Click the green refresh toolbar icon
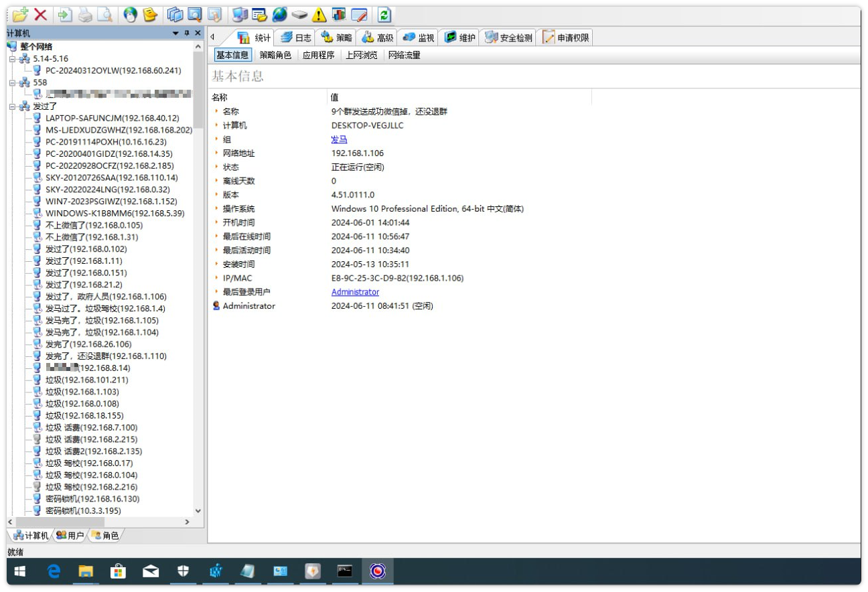This screenshot has height=592, width=868. pyautogui.click(x=384, y=15)
